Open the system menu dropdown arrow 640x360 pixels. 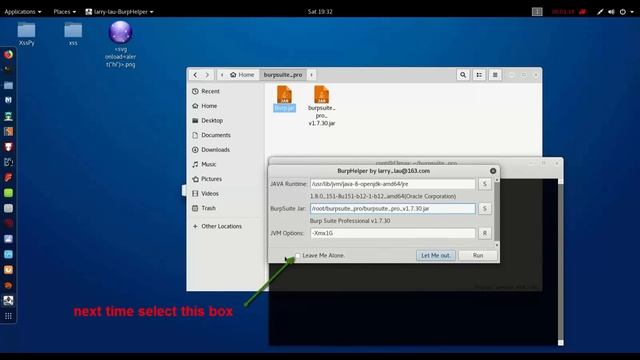(632, 12)
